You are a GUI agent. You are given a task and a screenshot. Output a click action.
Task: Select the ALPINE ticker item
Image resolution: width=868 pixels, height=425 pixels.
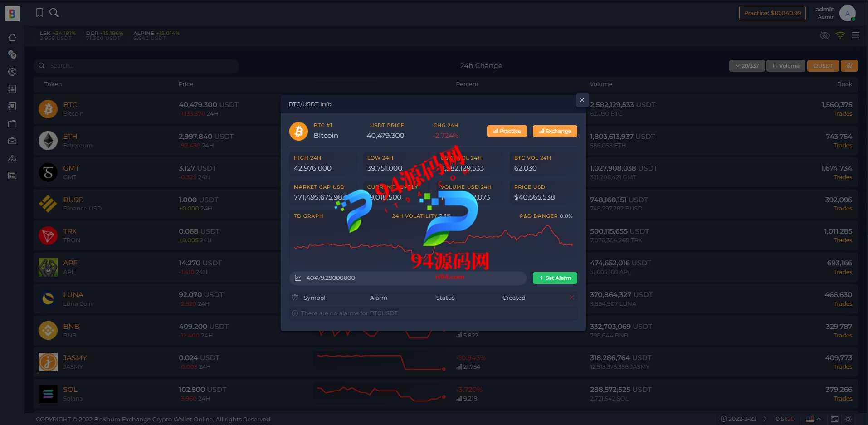click(x=156, y=35)
